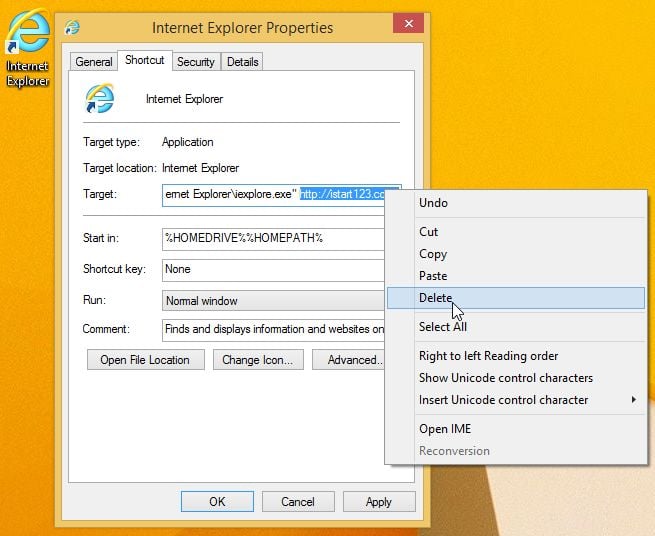This screenshot has height=536, width=655.
Task: Select Open IME menu entry
Action: [516, 429]
